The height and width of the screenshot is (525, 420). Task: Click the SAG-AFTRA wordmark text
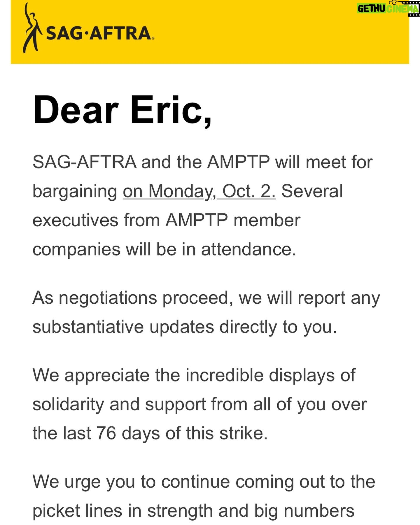coord(99,33)
